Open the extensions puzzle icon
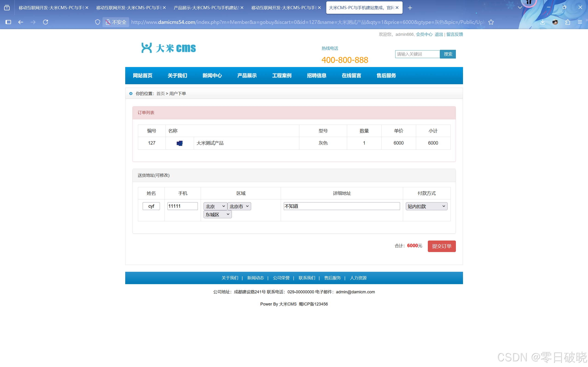 568,22
